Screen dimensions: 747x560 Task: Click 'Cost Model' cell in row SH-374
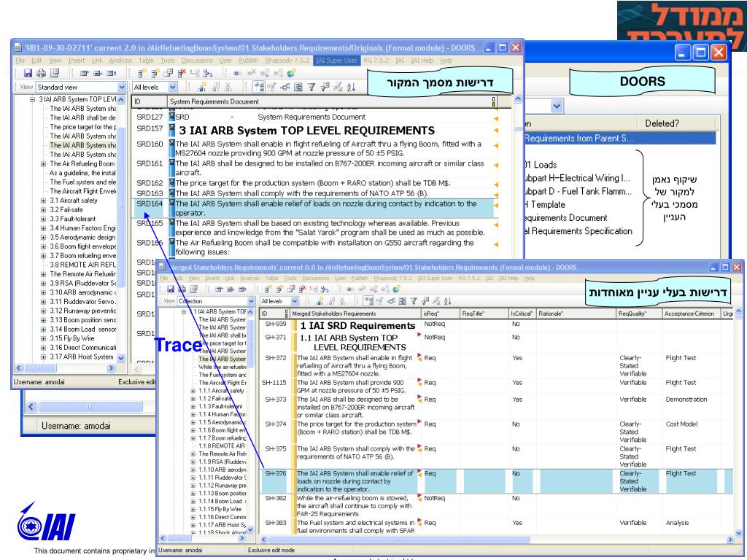(x=681, y=424)
